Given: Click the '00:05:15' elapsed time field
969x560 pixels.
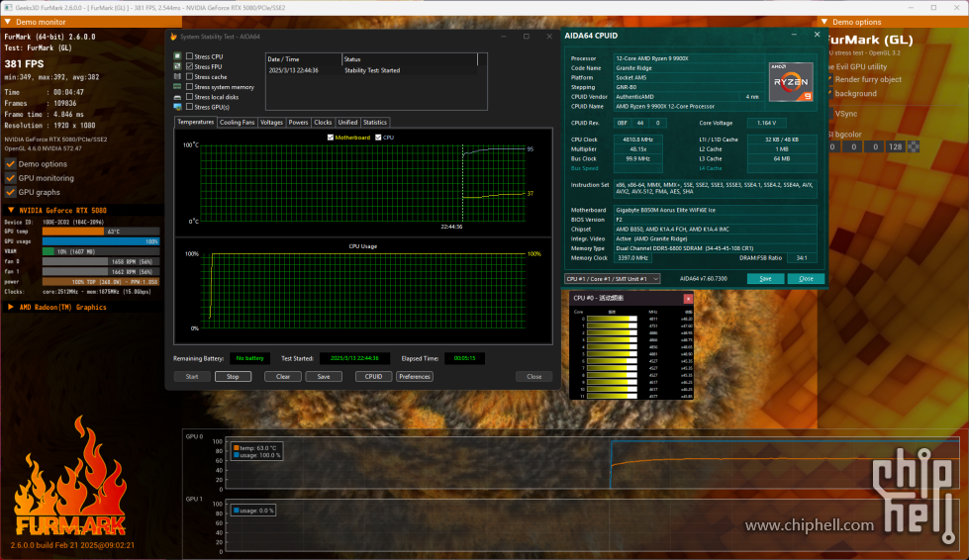Looking at the screenshot, I should 465,358.
